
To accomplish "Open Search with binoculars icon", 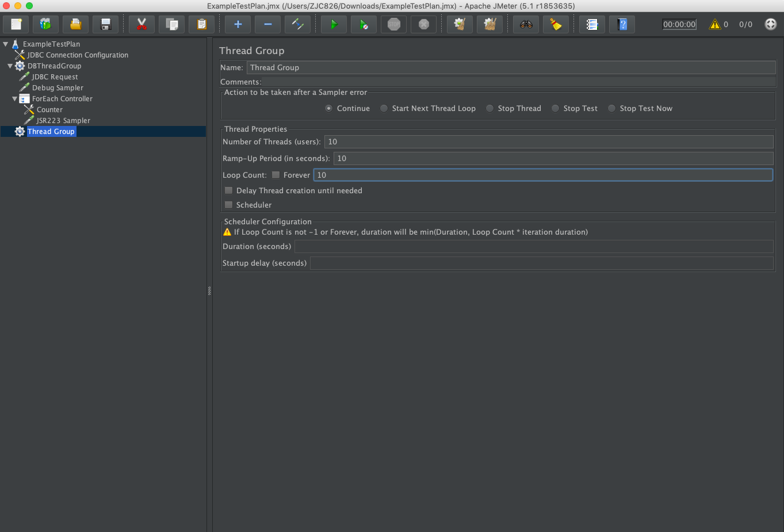I will pos(526,24).
